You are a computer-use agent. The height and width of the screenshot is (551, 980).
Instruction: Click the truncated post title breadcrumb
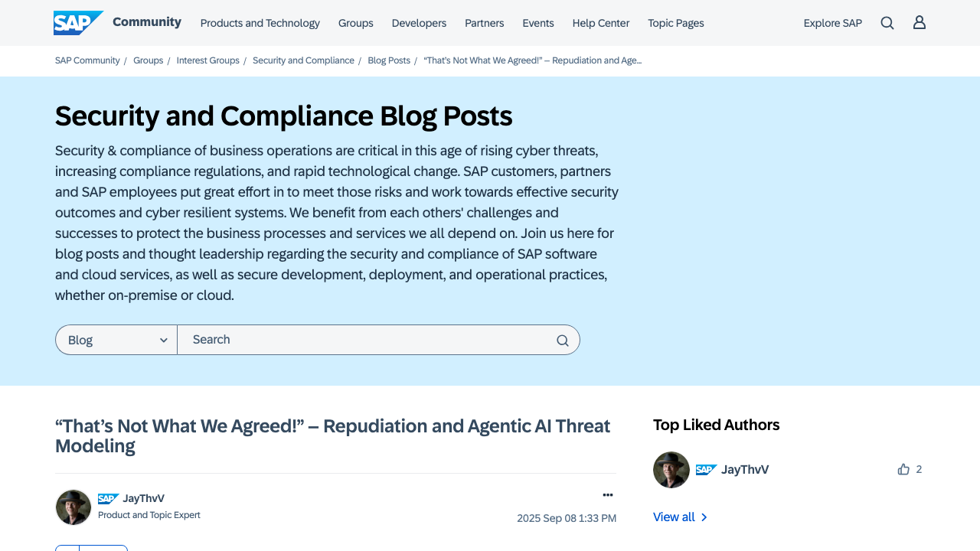(x=533, y=60)
